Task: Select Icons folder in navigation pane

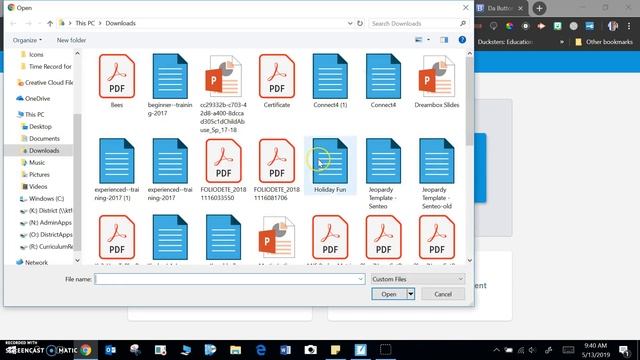Action: click(x=36, y=54)
